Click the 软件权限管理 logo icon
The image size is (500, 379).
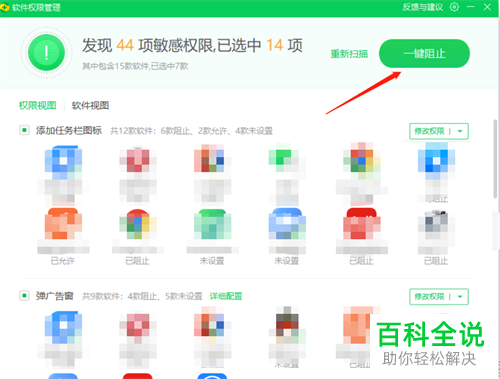[5, 7]
